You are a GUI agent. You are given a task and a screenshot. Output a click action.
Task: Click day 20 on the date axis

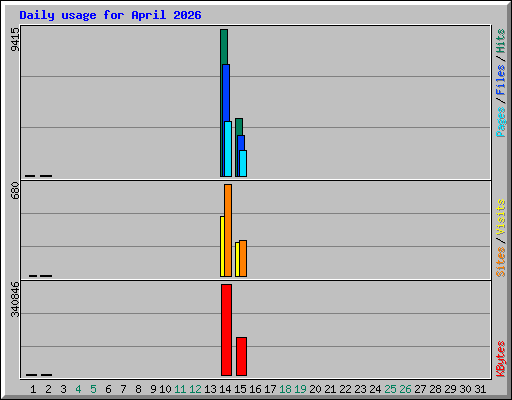click(315, 389)
